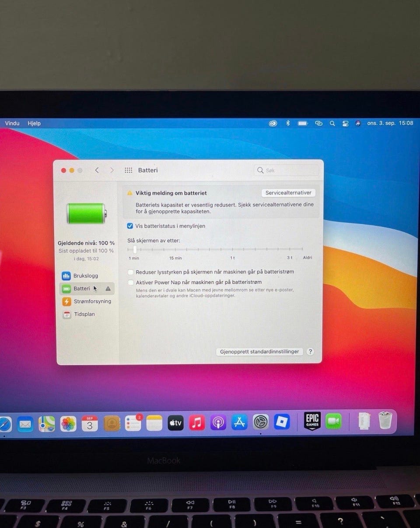The width and height of the screenshot is (420, 528).
Task: Click the Siri icon in menu bar
Action: tap(358, 123)
